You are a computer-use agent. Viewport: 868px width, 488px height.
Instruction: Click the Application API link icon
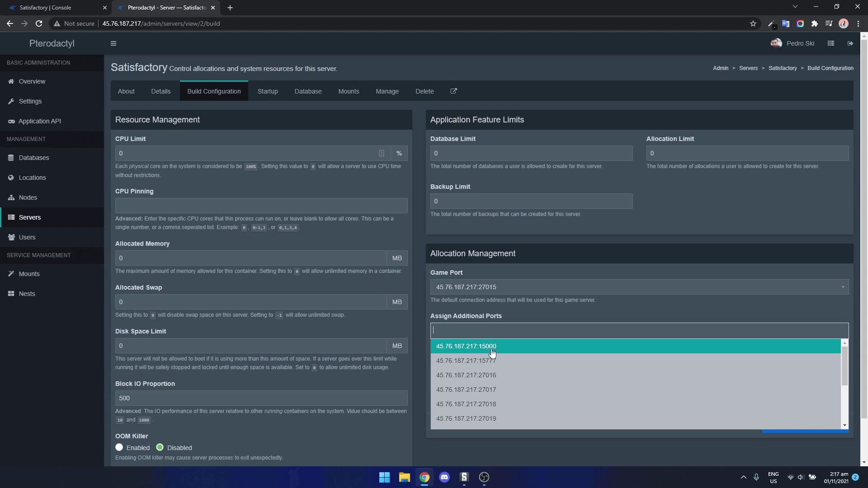click(x=11, y=121)
